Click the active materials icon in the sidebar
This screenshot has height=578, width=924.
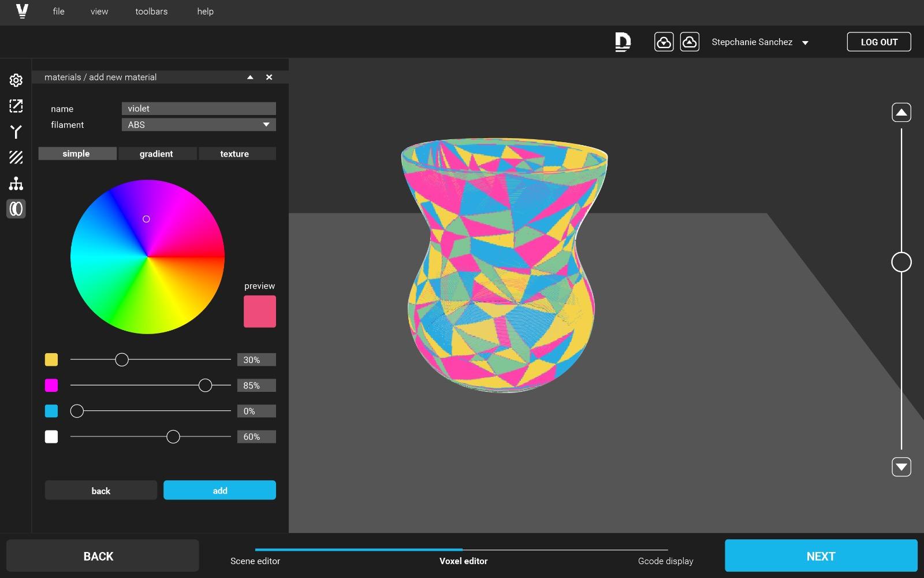tap(16, 209)
